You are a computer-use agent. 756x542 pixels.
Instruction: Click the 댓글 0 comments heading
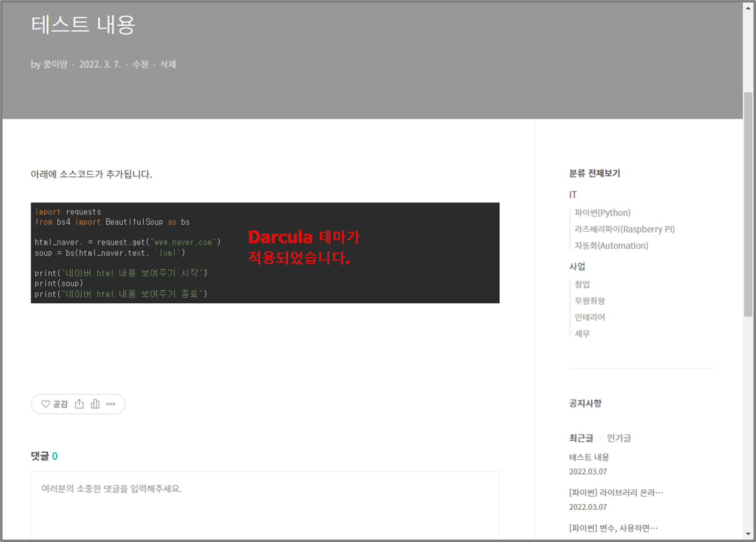44,456
